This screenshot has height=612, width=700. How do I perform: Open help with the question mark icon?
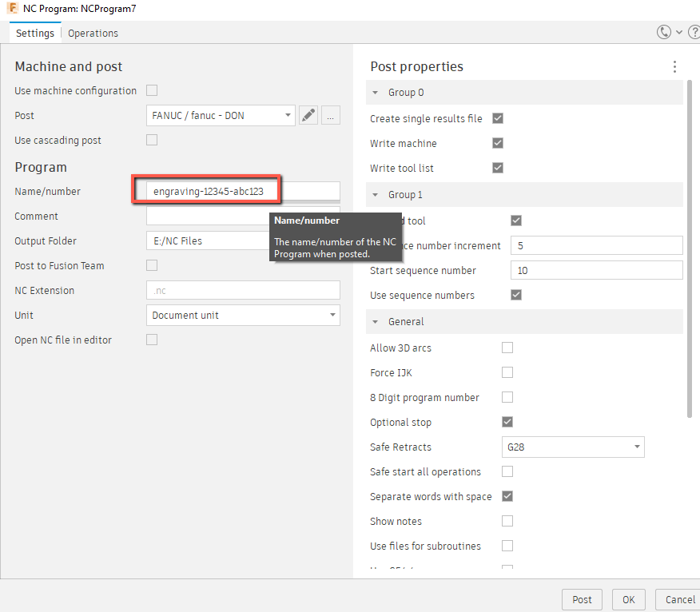(694, 32)
